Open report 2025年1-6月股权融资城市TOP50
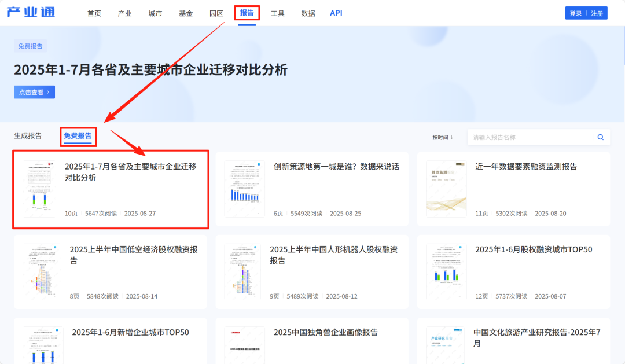Screen dimensions: 625x364 534,249
